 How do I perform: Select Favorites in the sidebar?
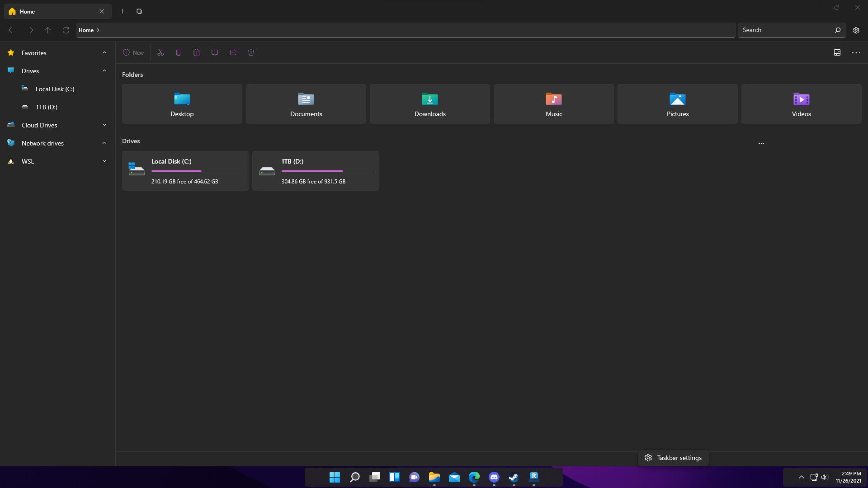tap(34, 53)
